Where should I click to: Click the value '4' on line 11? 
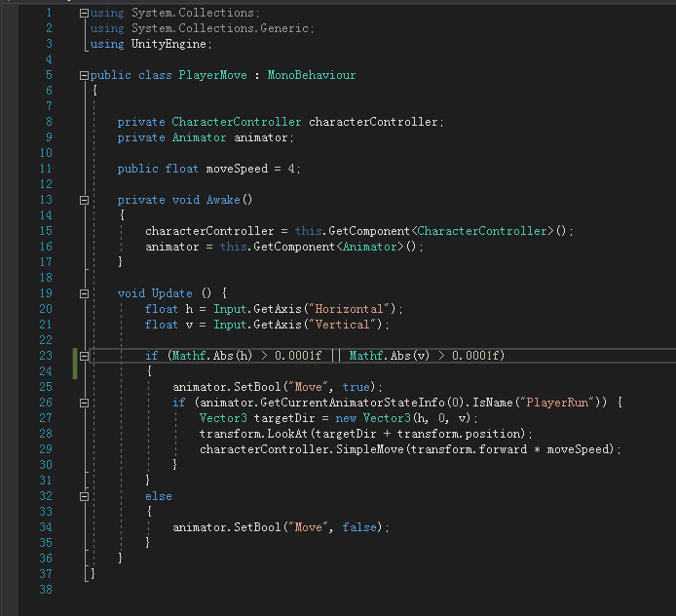(291, 169)
